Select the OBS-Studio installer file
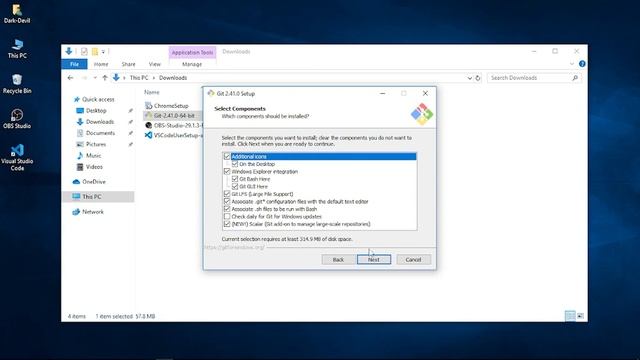This screenshot has height=360, width=640. [x=174, y=125]
